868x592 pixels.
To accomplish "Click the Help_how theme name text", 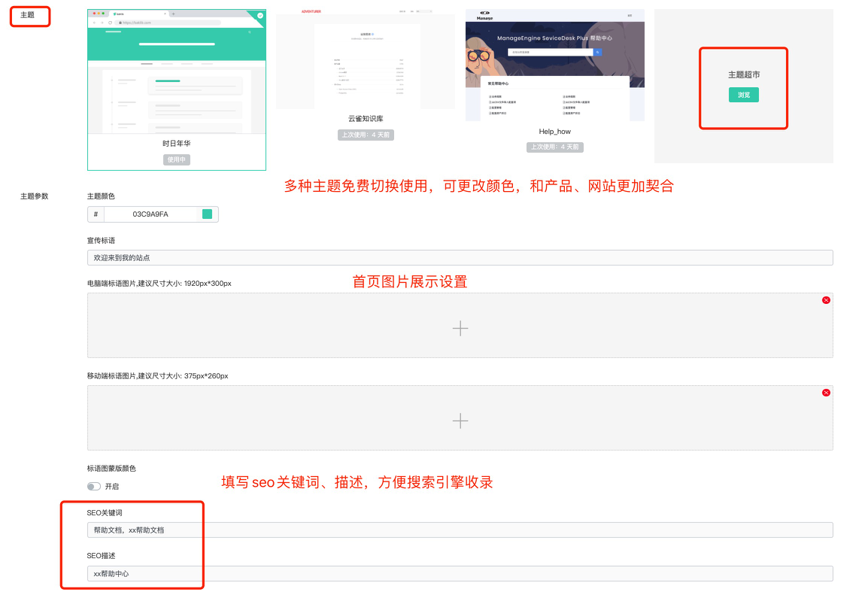I will pos(554,131).
